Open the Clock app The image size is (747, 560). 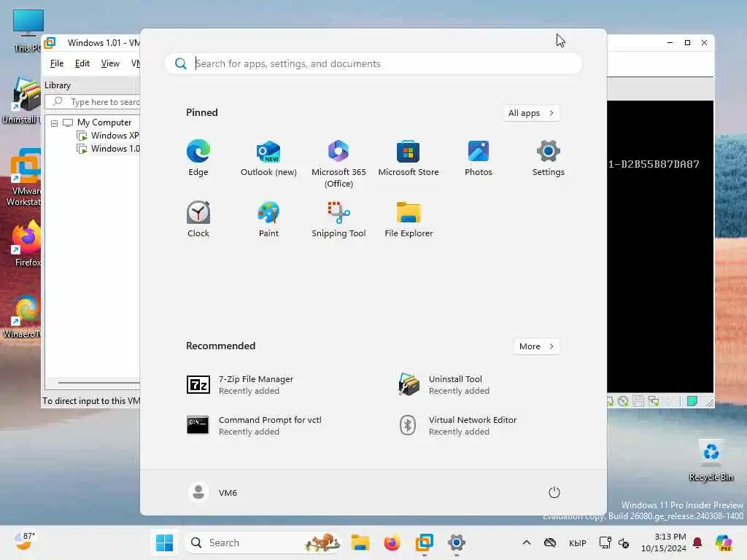(x=198, y=219)
